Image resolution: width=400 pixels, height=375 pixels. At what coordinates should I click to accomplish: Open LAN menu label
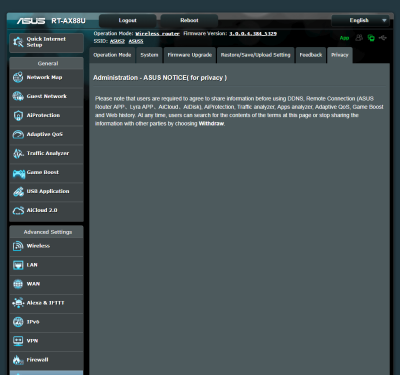[32, 265]
